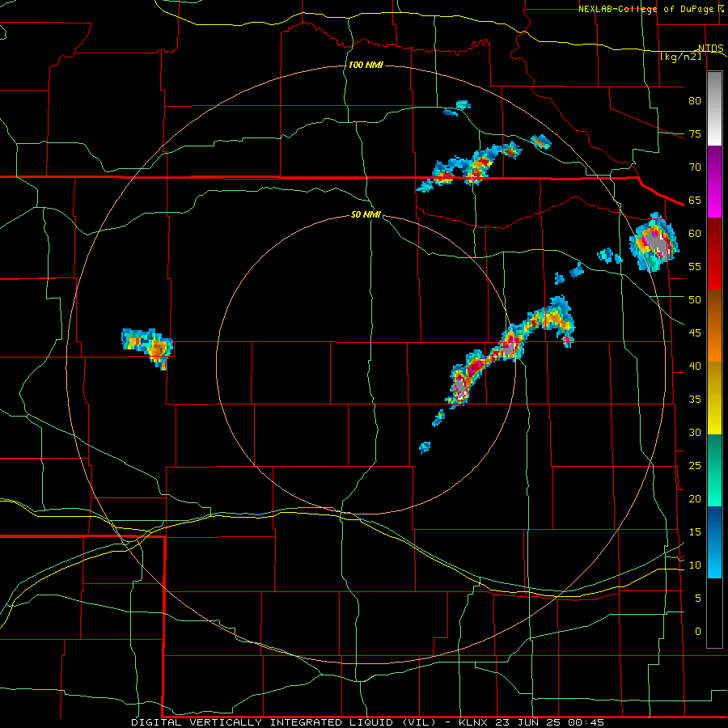
Task: Select the red segment of the color bar
Action: [x=714, y=253]
